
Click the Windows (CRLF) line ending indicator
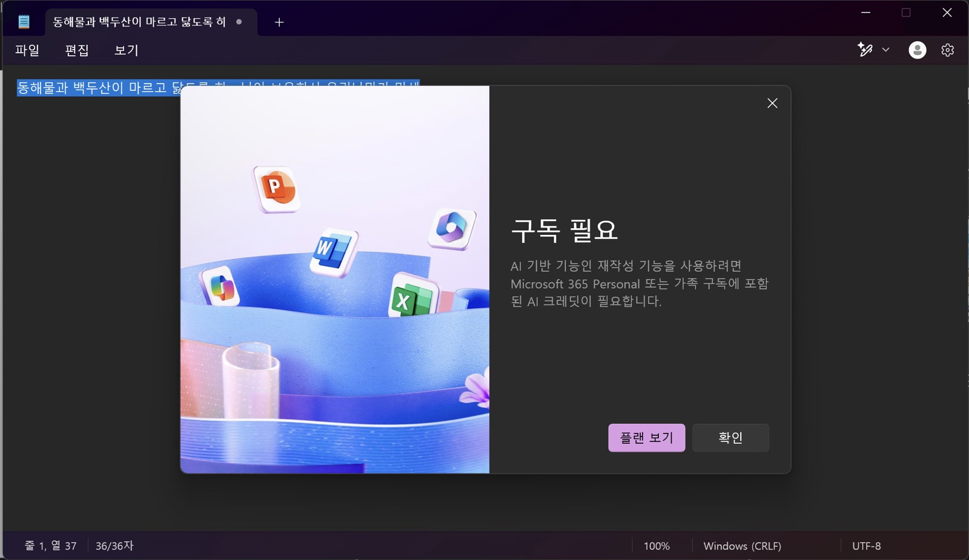pyautogui.click(x=742, y=545)
